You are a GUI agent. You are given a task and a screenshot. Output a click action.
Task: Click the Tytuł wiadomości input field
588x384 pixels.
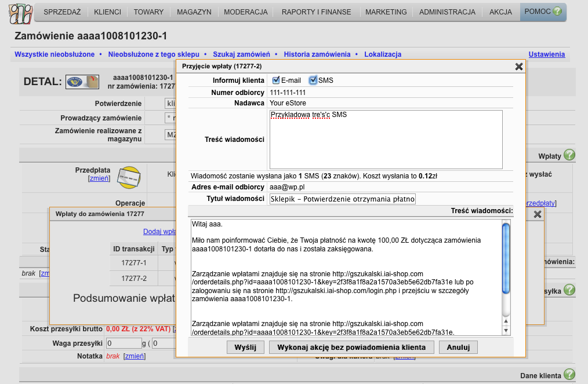point(342,199)
